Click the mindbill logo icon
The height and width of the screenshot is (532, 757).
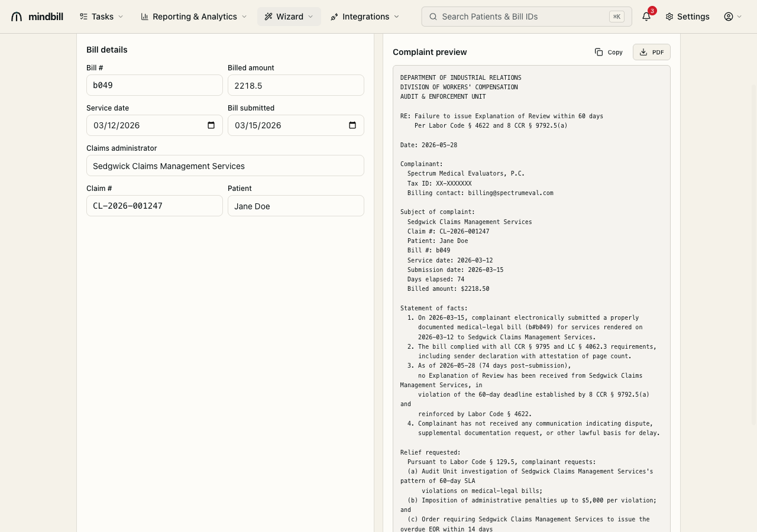[17, 17]
